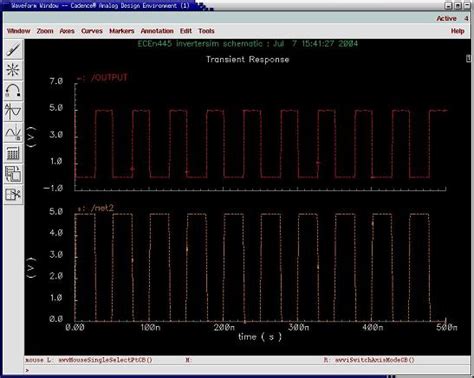Click the curve trace marker icon
The width and height of the screenshot is (474, 378).
tap(13, 132)
